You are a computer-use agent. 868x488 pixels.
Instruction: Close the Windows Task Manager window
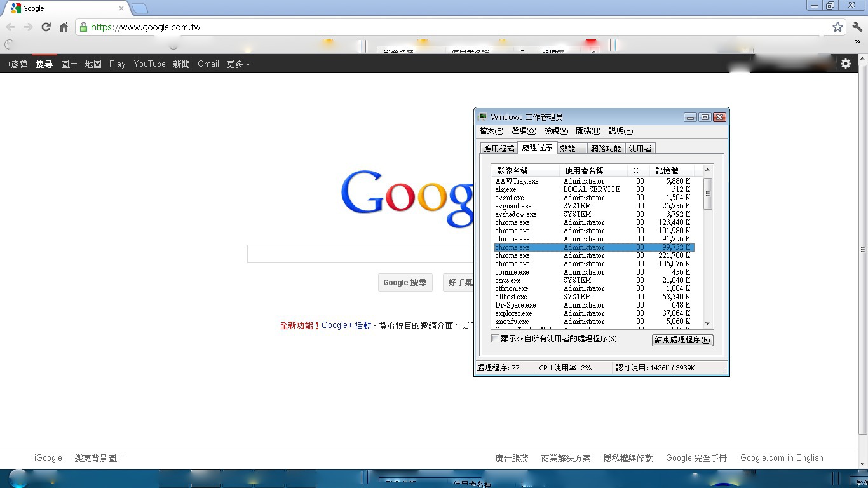719,117
